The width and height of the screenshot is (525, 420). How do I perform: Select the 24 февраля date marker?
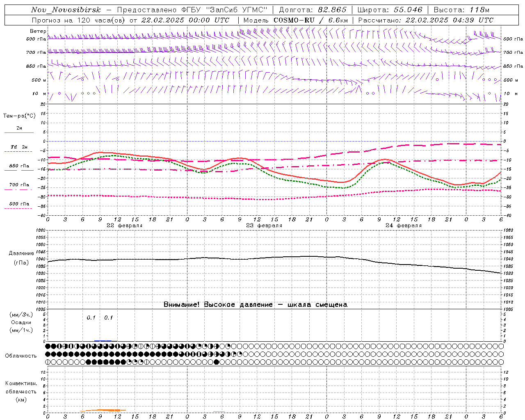pos(404,226)
